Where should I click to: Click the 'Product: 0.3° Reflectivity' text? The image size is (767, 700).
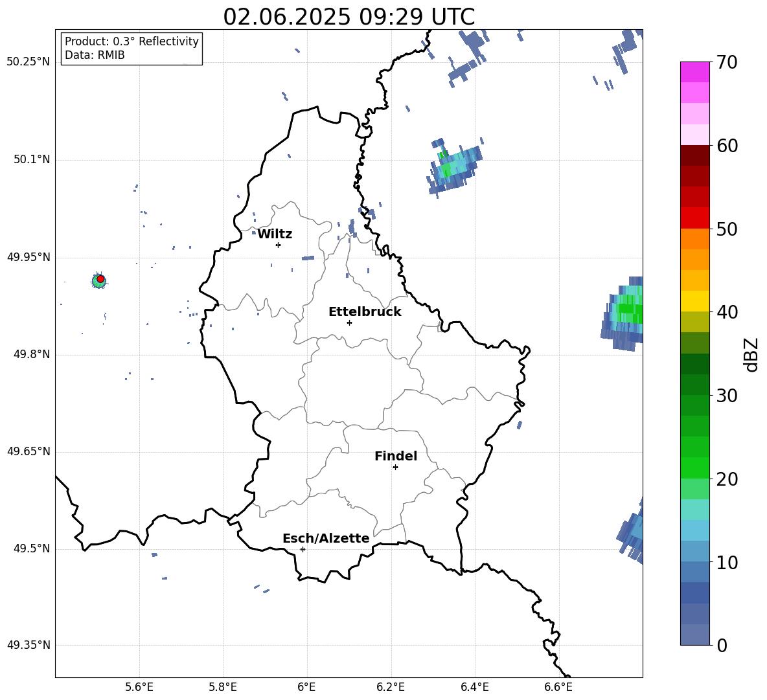132,41
